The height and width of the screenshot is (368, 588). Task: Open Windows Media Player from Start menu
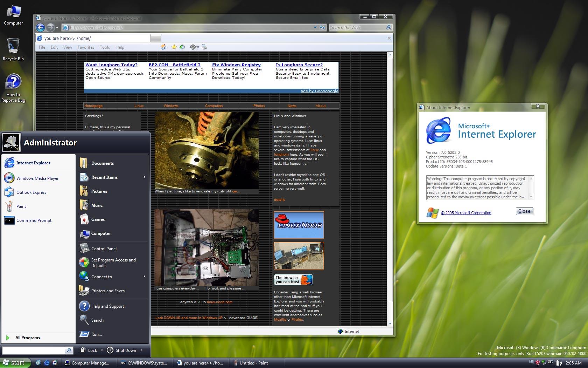pos(37,178)
